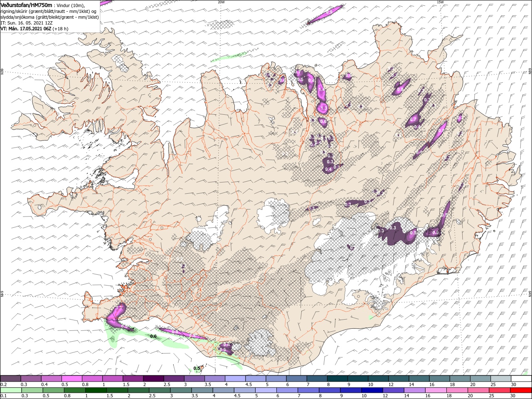Viewport: 532px width, 399px height.
Task: Click the darkest green swatch labeled 1 in the bottom legend row
Action: [96, 390]
